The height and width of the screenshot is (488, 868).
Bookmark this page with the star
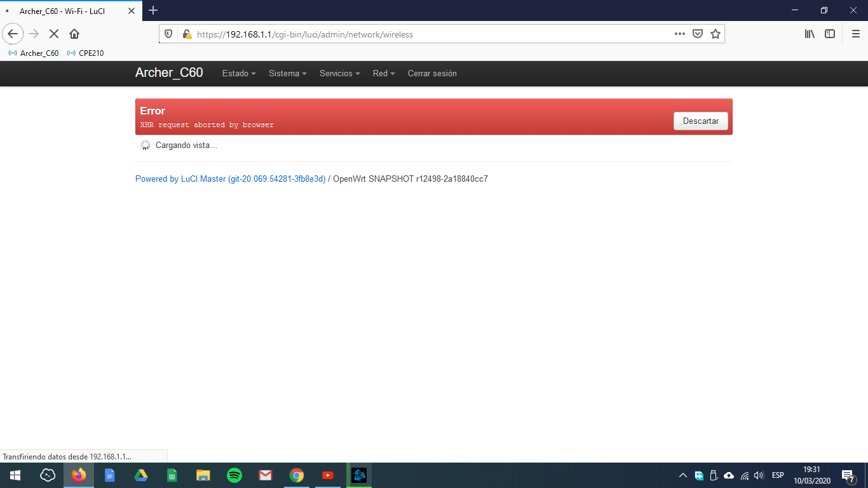[x=715, y=34]
